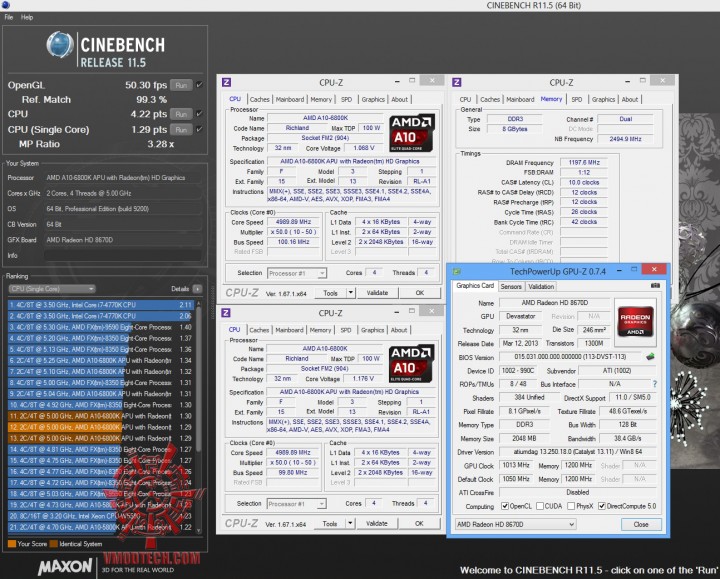Click the Core Speed 4989.89 MHz value in the upper CPU tab CPU-Z window
Image resolution: width=720 pixels, height=579 pixels.
point(293,222)
